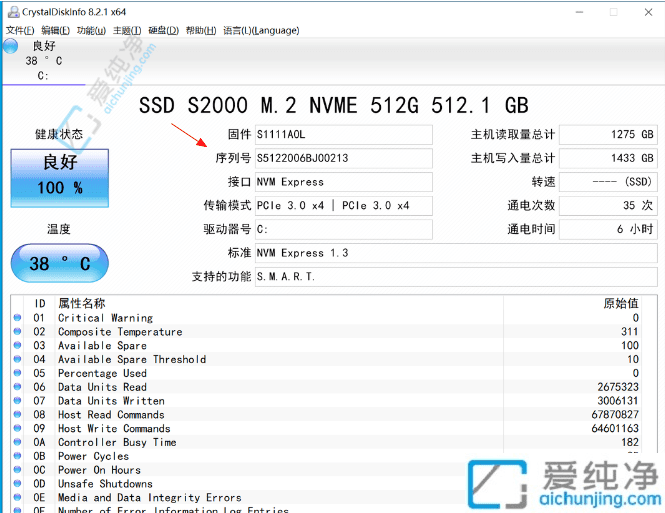
Task: Click the serial number field S5122006BJ00213
Action: (x=344, y=159)
